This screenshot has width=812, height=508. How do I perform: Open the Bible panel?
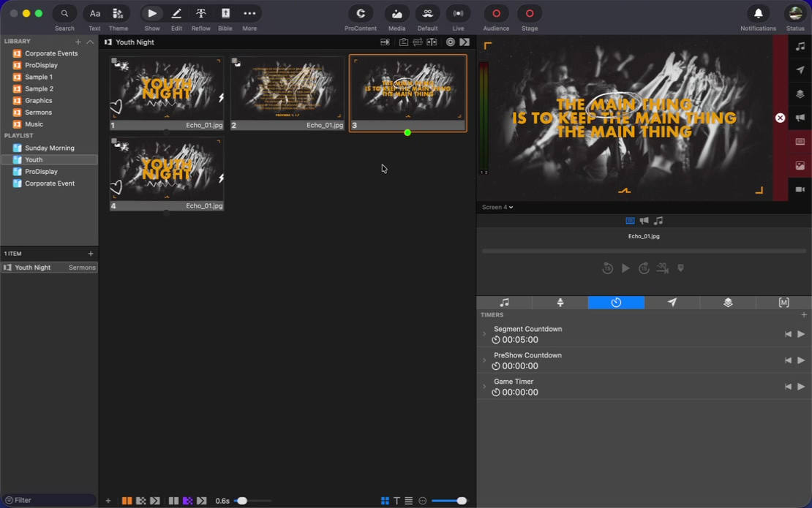point(225,13)
